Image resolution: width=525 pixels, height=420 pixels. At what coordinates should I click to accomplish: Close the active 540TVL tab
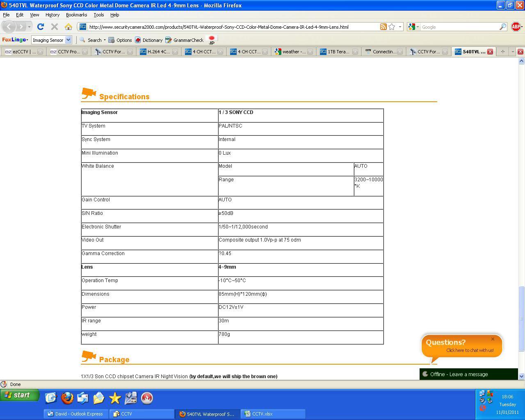490,52
